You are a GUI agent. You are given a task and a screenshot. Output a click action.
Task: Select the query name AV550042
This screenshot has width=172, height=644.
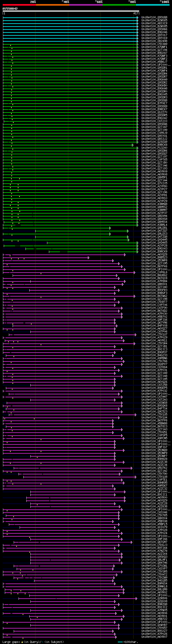(x=10, y=9)
